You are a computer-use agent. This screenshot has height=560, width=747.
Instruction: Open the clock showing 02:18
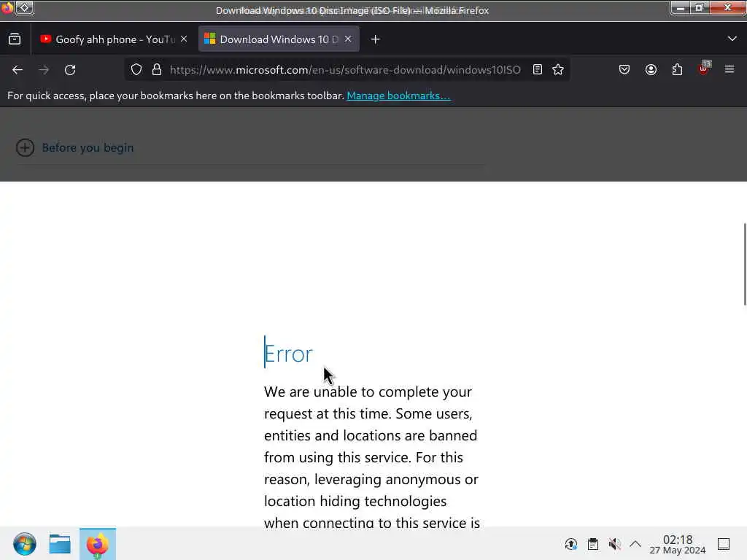pos(678,544)
